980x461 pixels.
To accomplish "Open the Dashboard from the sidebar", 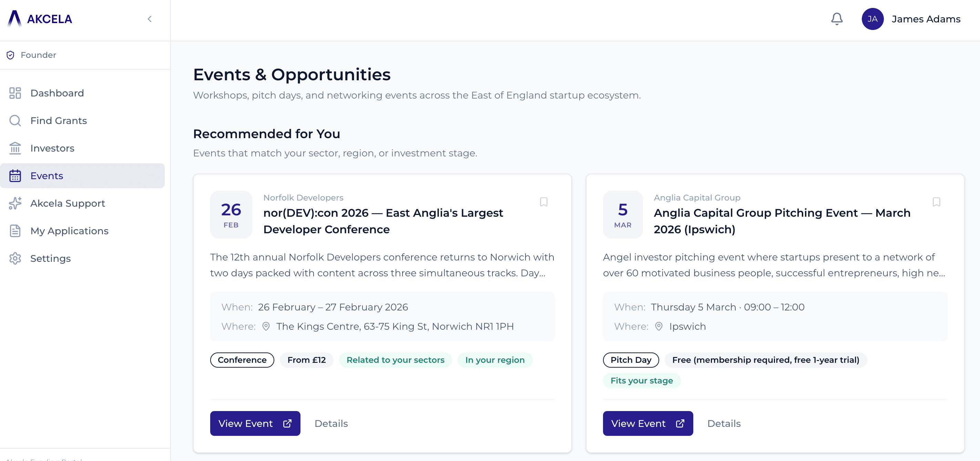I will click(x=57, y=93).
